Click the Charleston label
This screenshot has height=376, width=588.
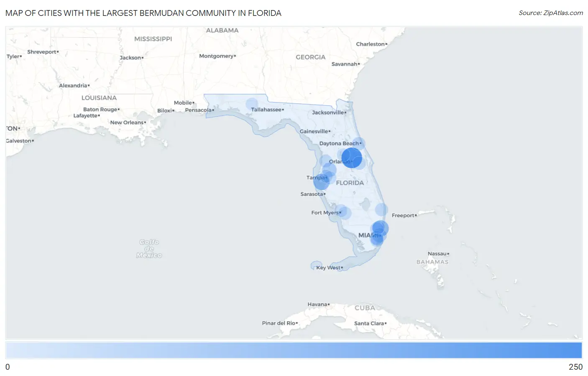370,44
